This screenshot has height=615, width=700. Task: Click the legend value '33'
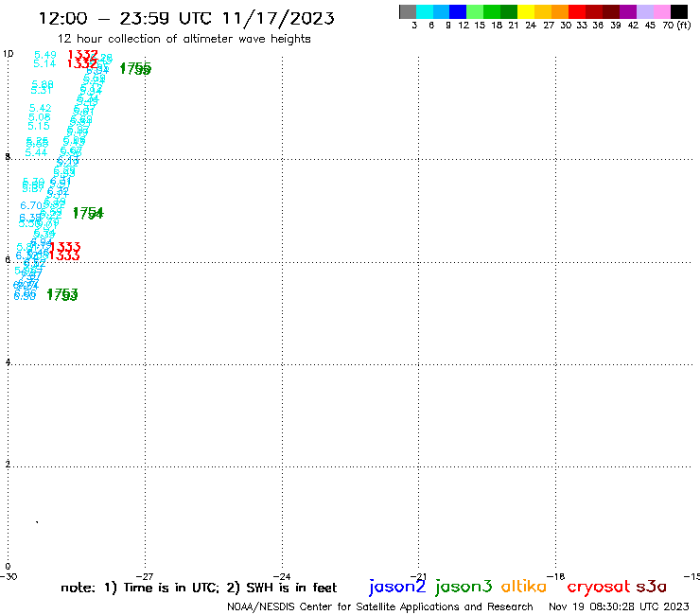point(581,26)
